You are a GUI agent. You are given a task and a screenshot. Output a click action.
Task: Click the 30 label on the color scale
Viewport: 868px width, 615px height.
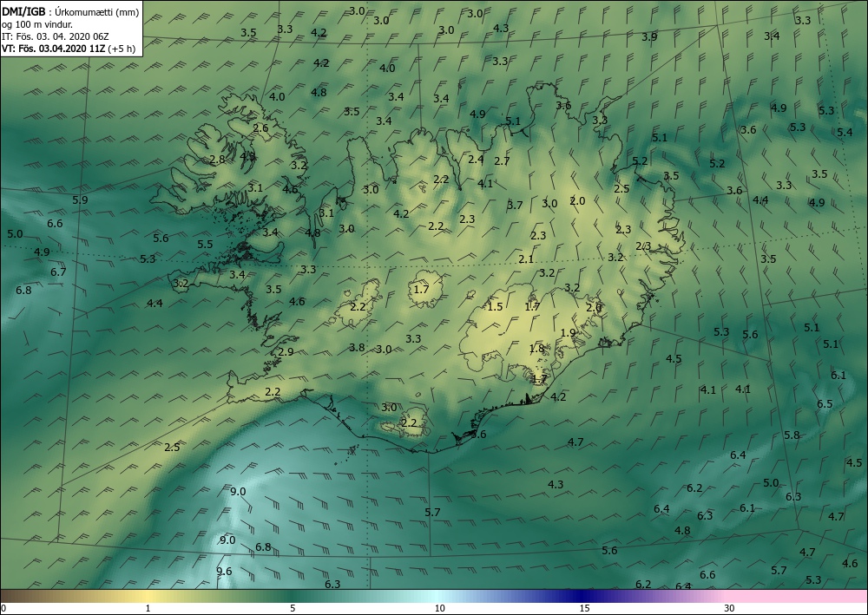coord(730,608)
